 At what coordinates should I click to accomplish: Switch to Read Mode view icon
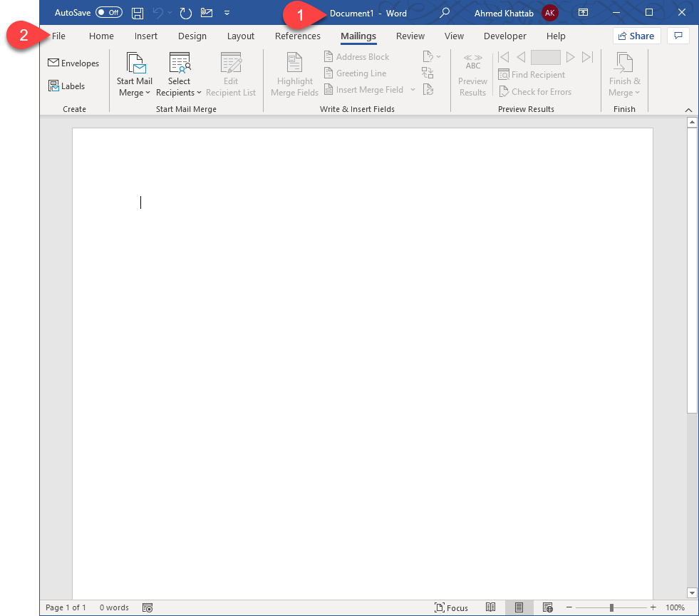pos(490,607)
